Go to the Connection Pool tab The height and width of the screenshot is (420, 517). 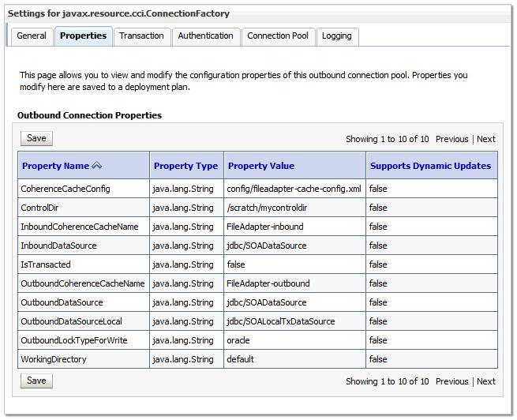pos(277,36)
